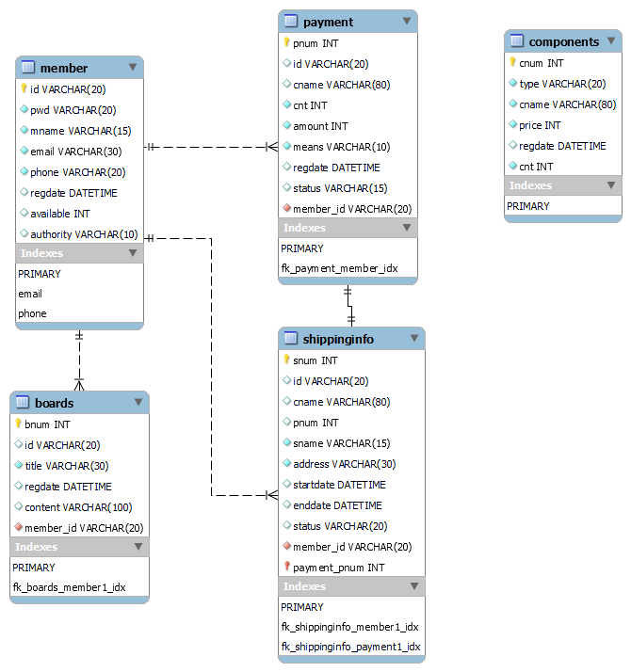Select the fk_shippinginfo_member1_idx index
Screen dimensions: 631x672
[351, 627]
